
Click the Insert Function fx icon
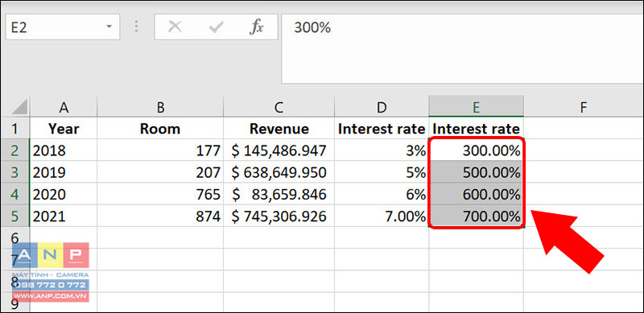click(x=257, y=27)
